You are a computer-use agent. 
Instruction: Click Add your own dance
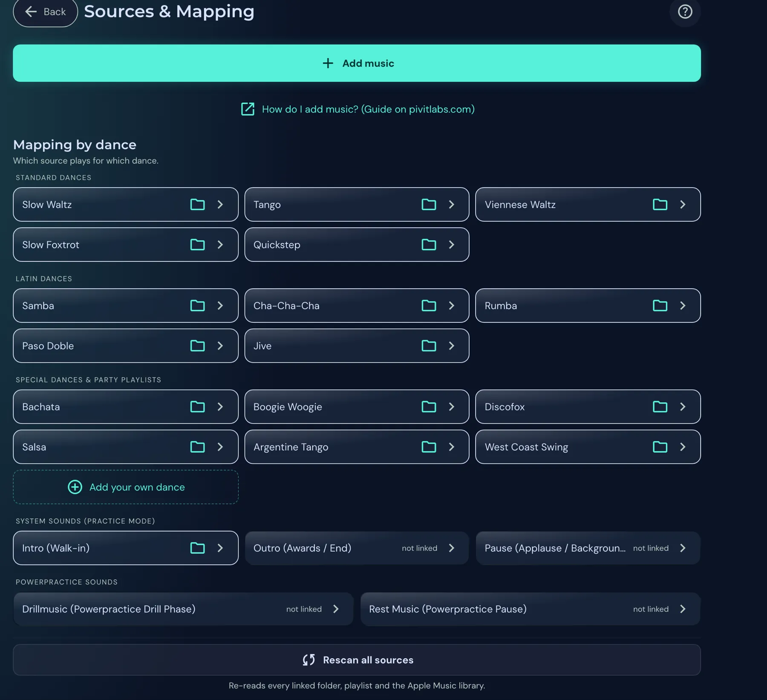[126, 487]
